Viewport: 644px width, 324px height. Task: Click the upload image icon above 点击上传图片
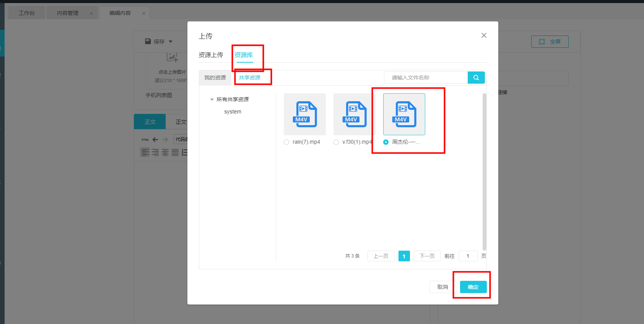172,58
